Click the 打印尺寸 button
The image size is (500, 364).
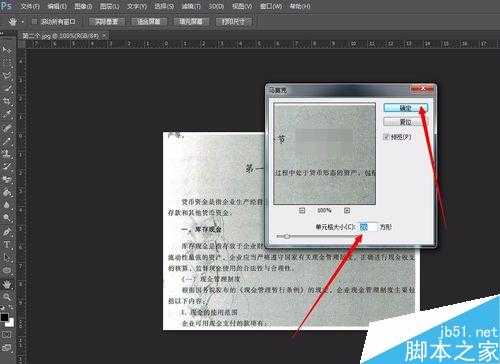[233, 22]
